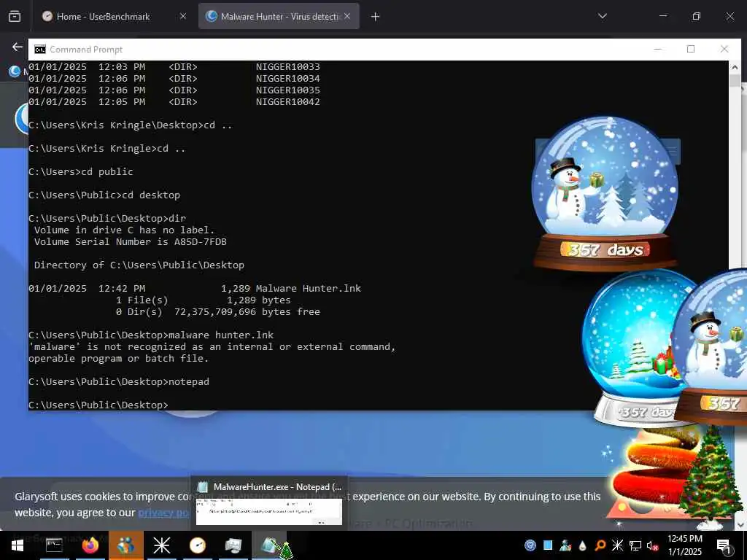This screenshot has width=747, height=560.
Task: Click the 'Malware Hunter.lnk' entry in dir output
Action: click(x=309, y=288)
